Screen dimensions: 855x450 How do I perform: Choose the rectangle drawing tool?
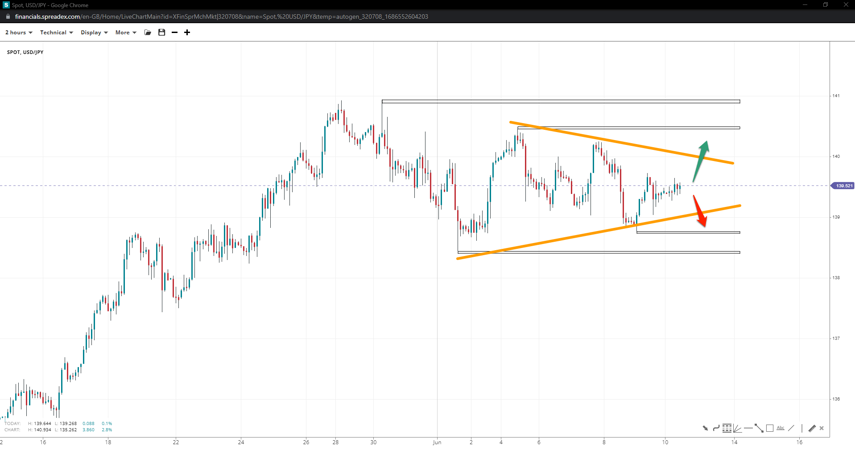(769, 428)
